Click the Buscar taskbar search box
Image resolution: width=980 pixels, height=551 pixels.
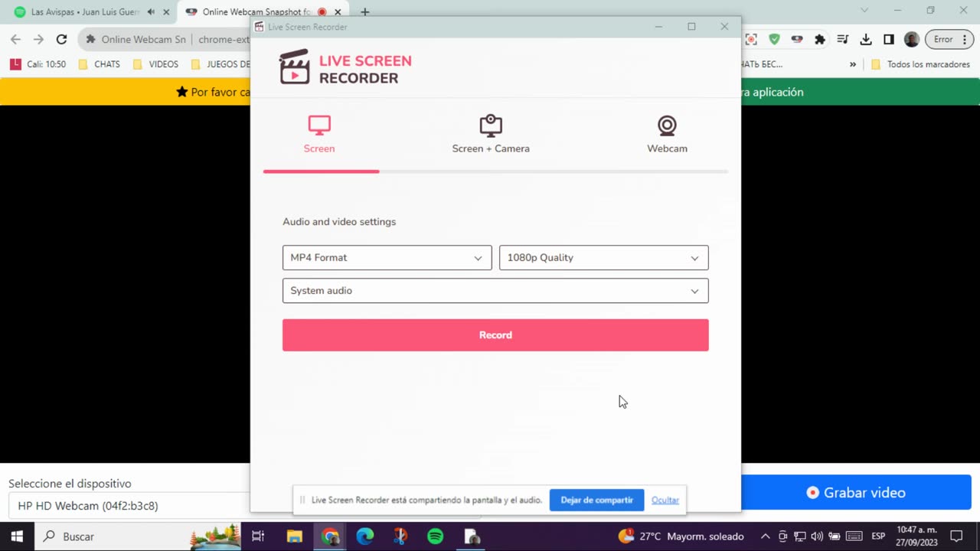[138, 536]
